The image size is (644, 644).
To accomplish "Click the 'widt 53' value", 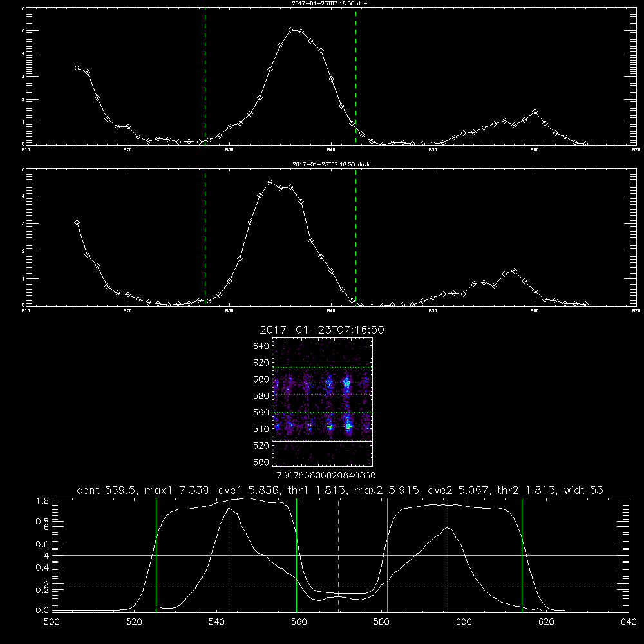I will pyautogui.click(x=583, y=490).
